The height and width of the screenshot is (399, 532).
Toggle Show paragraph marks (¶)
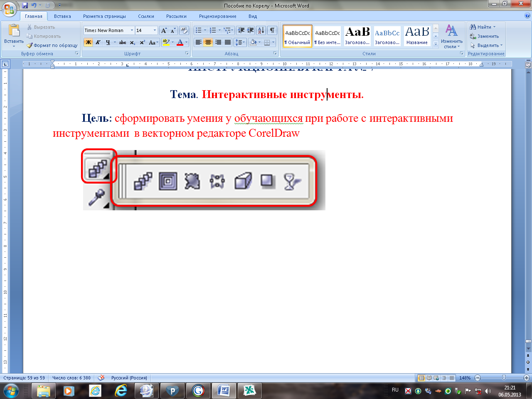coord(272,30)
